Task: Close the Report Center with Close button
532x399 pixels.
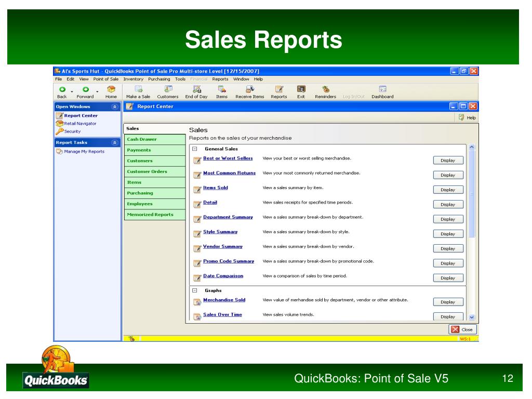Action: 463,329
